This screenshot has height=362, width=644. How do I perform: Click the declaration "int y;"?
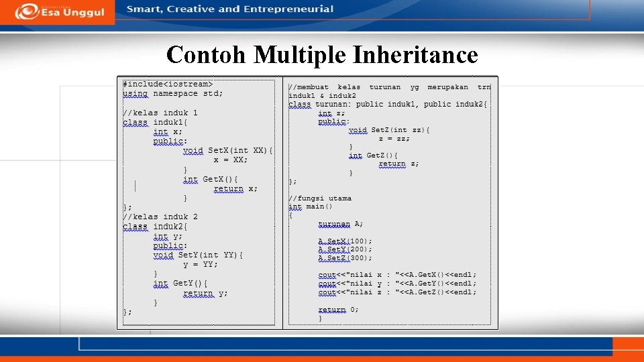[x=168, y=237]
